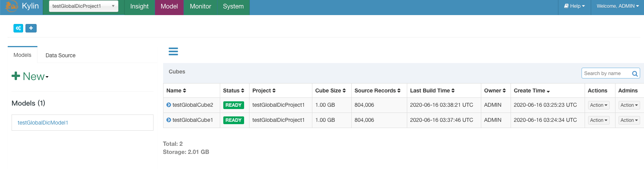
Task: Open the testGlobalDicProject1 project dropdown
Action: point(84,6)
